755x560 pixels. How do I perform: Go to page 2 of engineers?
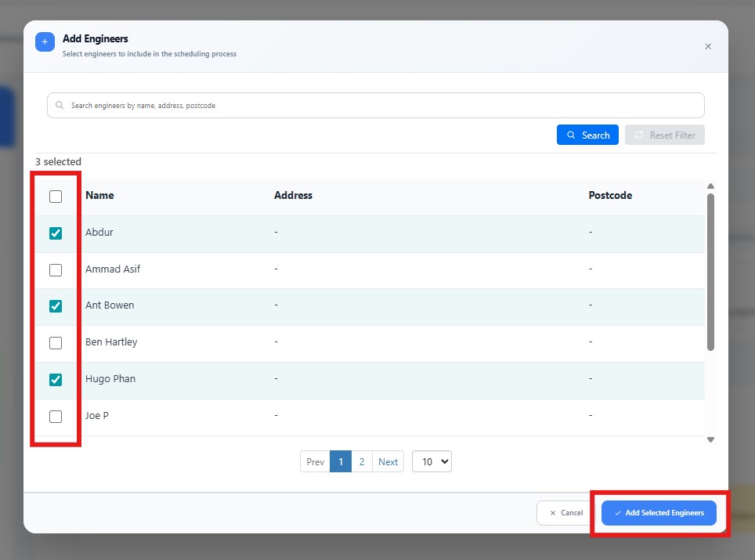[x=362, y=461]
